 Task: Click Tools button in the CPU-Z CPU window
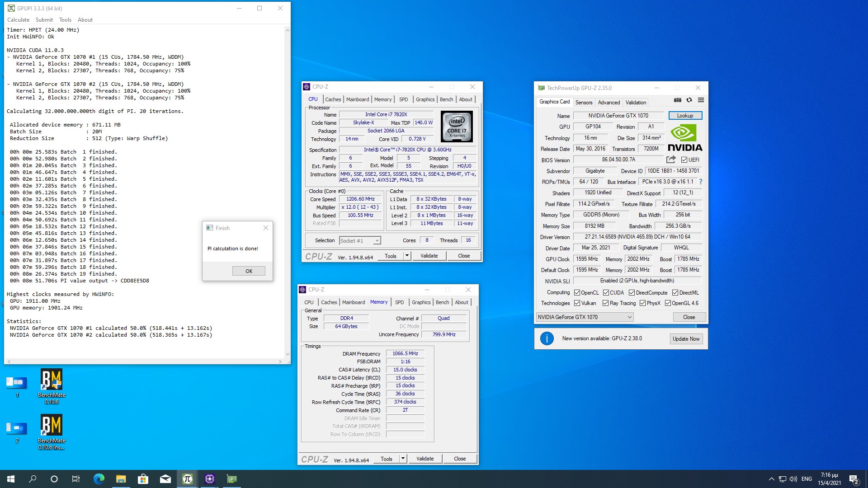point(391,256)
